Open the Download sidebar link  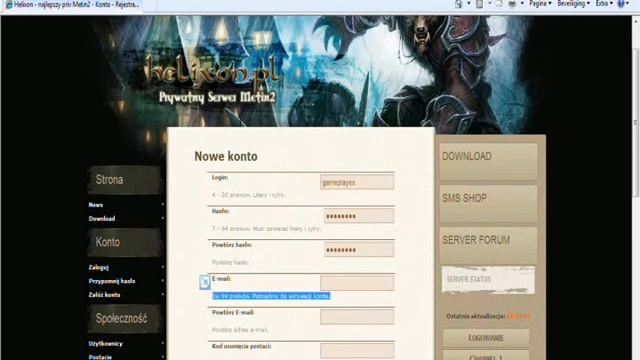click(102, 219)
